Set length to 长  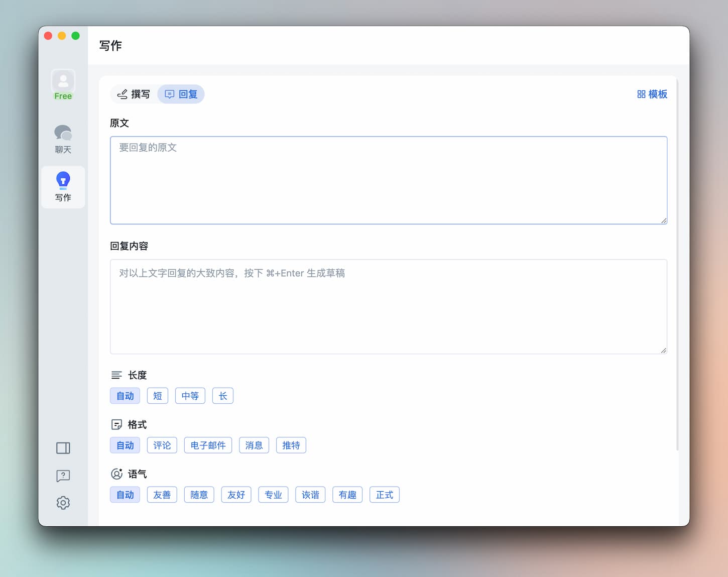pyautogui.click(x=223, y=396)
